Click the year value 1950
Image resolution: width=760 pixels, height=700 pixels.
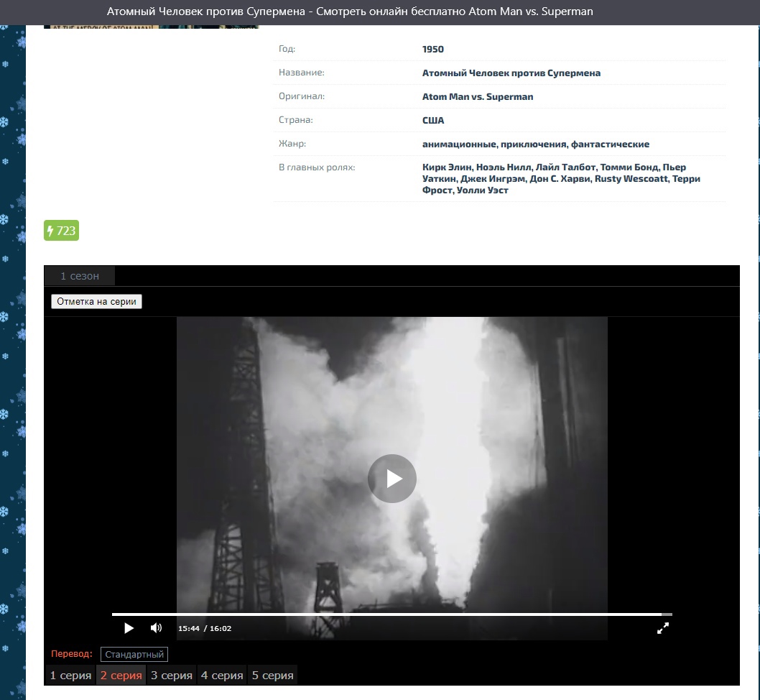click(433, 49)
